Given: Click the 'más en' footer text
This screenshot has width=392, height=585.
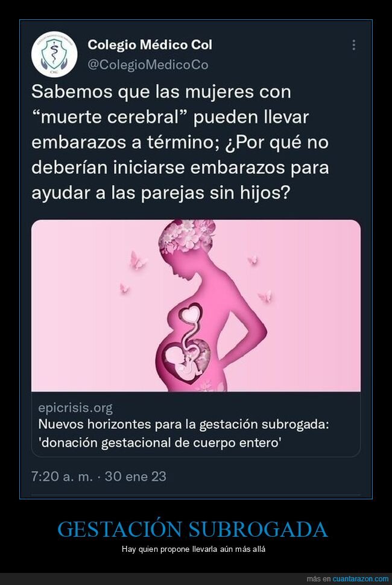Looking at the screenshot, I should (319, 578).
